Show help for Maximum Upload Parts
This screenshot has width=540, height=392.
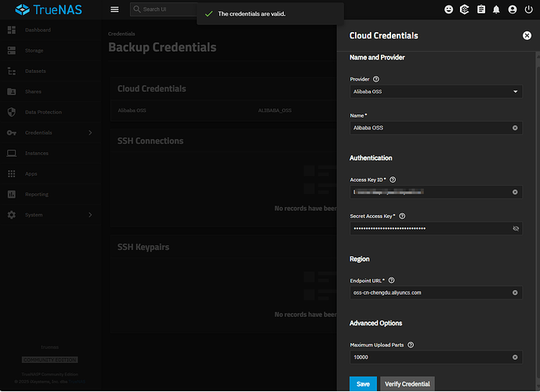click(411, 345)
